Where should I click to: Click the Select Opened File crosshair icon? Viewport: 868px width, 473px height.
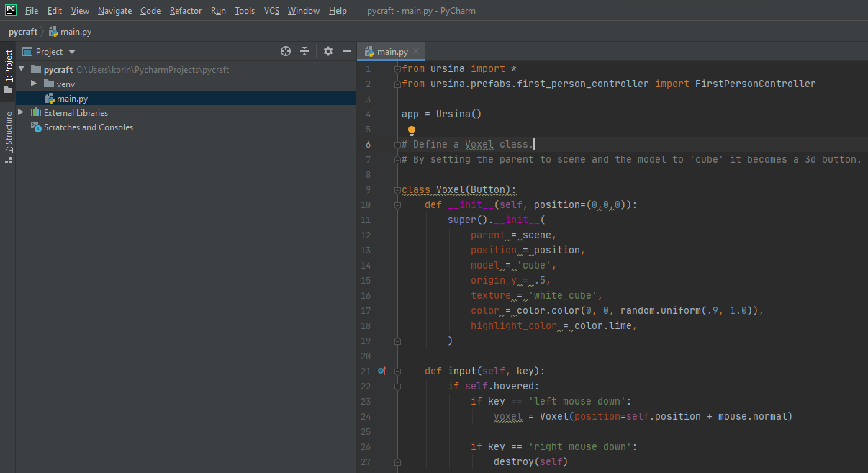pyautogui.click(x=285, y=51)
